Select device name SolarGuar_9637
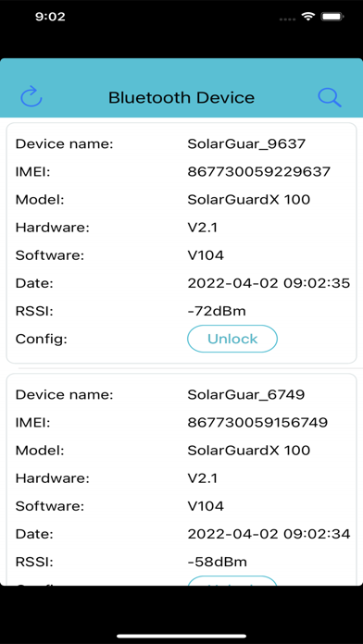The width and height of the screenshot is (363, 644). [x=246, y=144]
